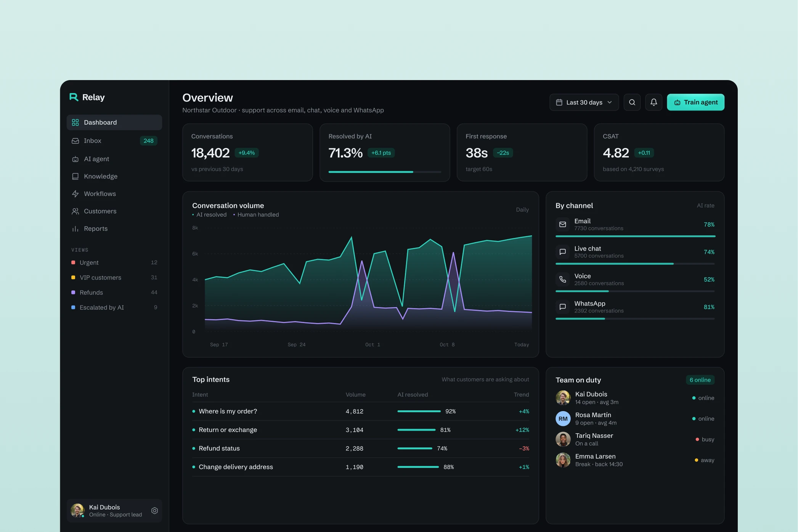Click settings gear beside Kai Dubois profile
Image resolution: width=798 pixels, height=532 pixels.
[154, 511]
